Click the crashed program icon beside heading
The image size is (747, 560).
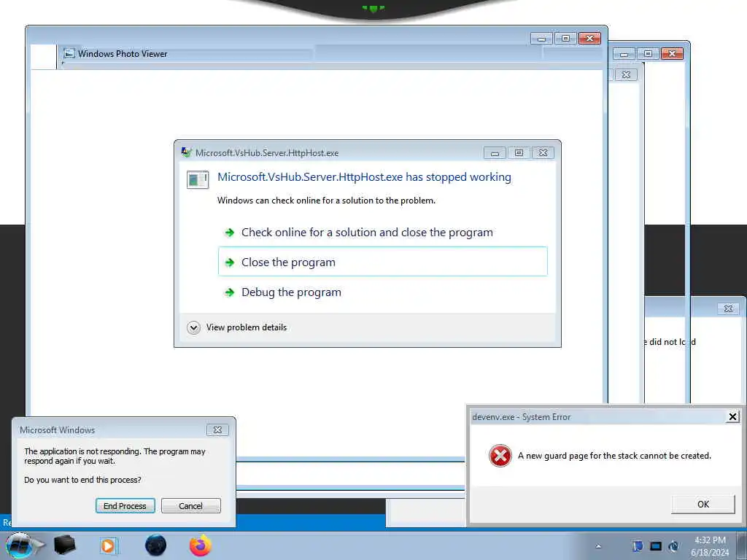coord(198,180)
